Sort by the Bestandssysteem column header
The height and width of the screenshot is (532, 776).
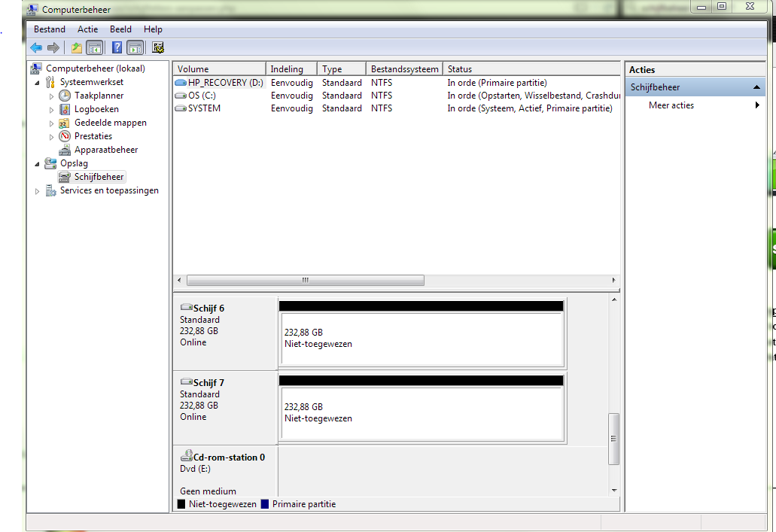(x=404, y=68)
